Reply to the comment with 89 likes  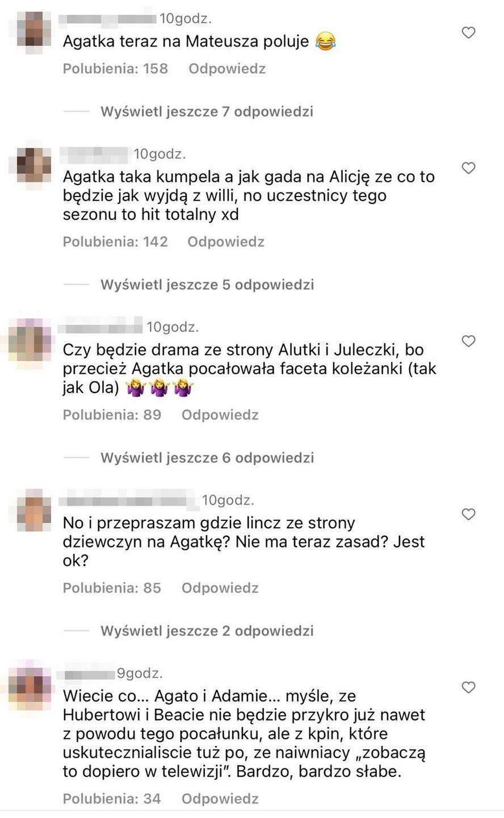point(220,415)
